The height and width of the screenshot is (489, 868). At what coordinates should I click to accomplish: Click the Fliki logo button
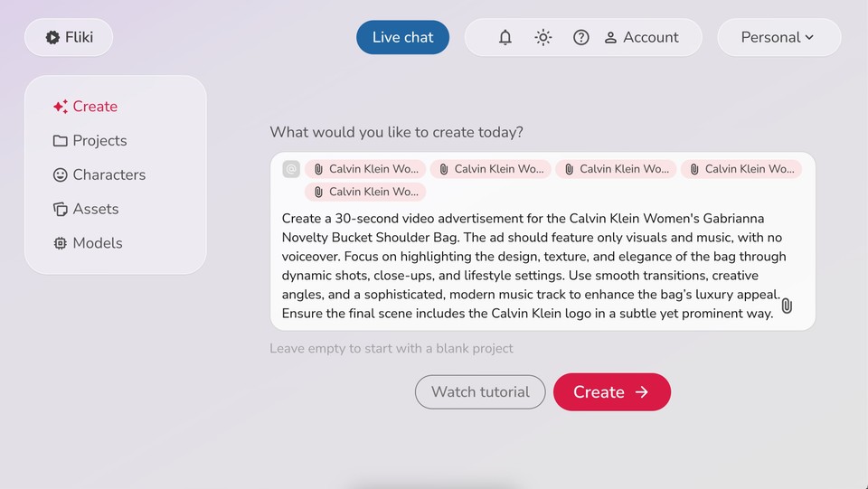70,37
